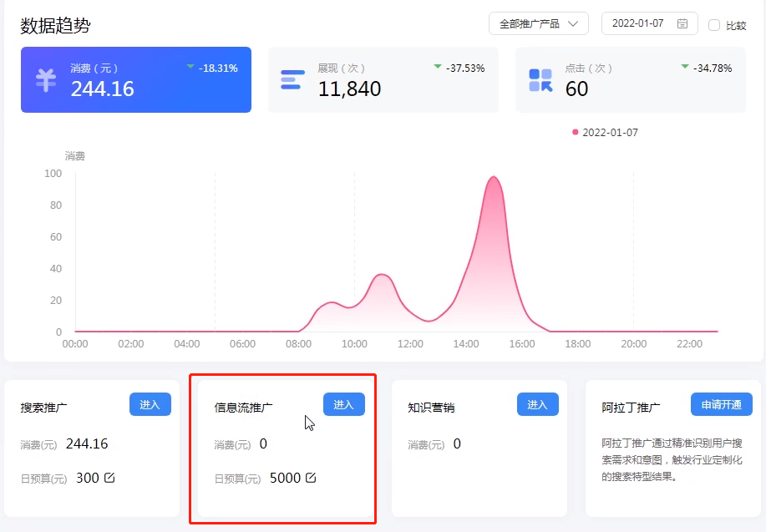Image resolution: width=766 pixels, height=532 pixels.
Task: Click the 12:00 x-axis label
Action: 410,344
